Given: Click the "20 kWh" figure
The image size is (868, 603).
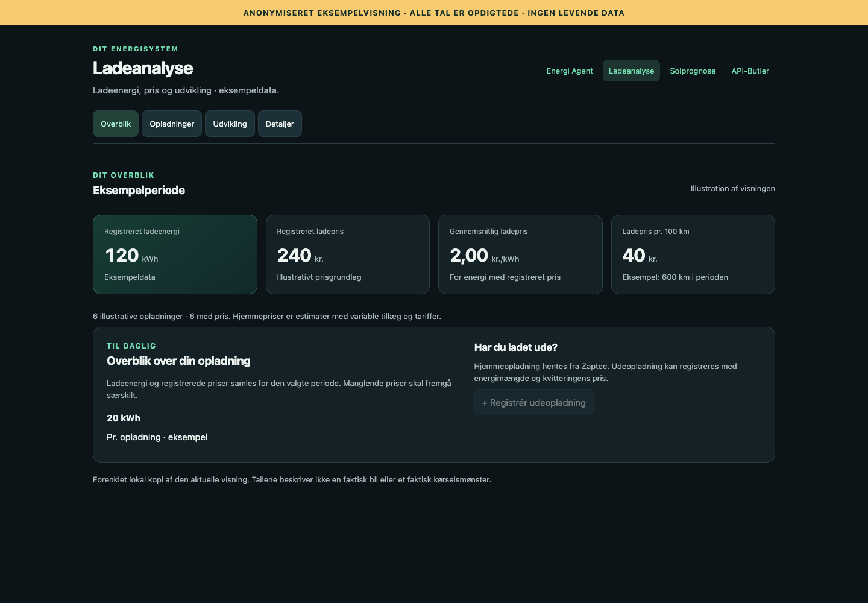Looking at the screenshot, I should click(124, 418).
